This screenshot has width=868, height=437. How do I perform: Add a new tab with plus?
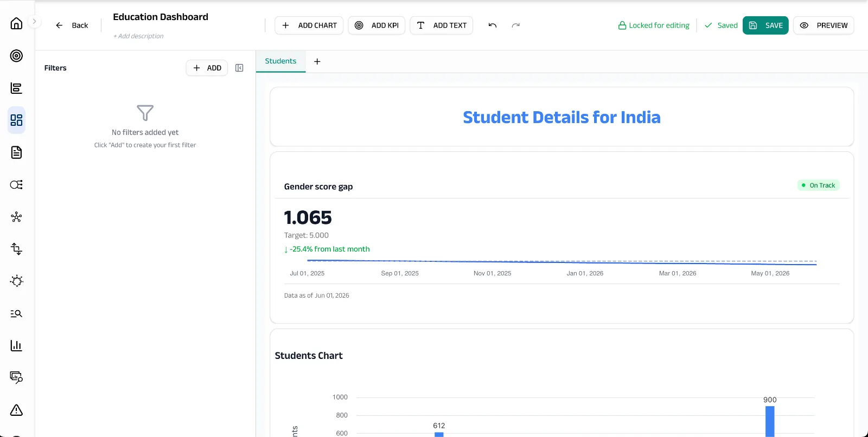pyautogui.click(x=317, y=61)
